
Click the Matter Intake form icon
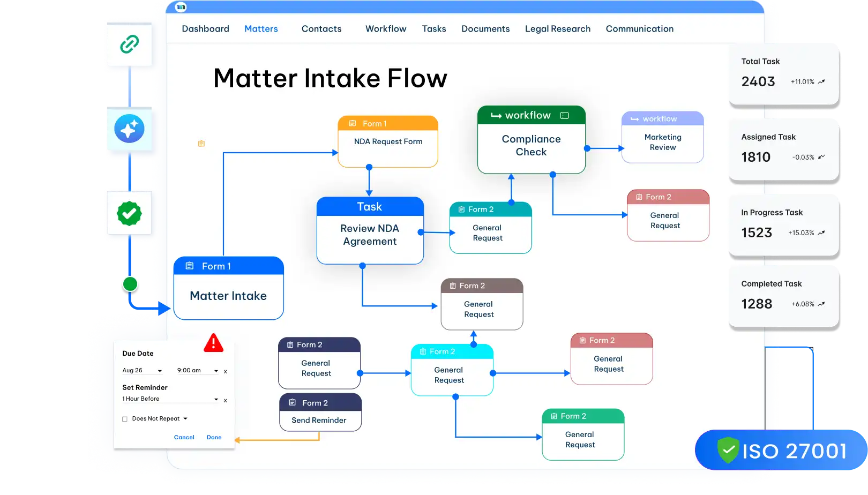coord(190,266)
